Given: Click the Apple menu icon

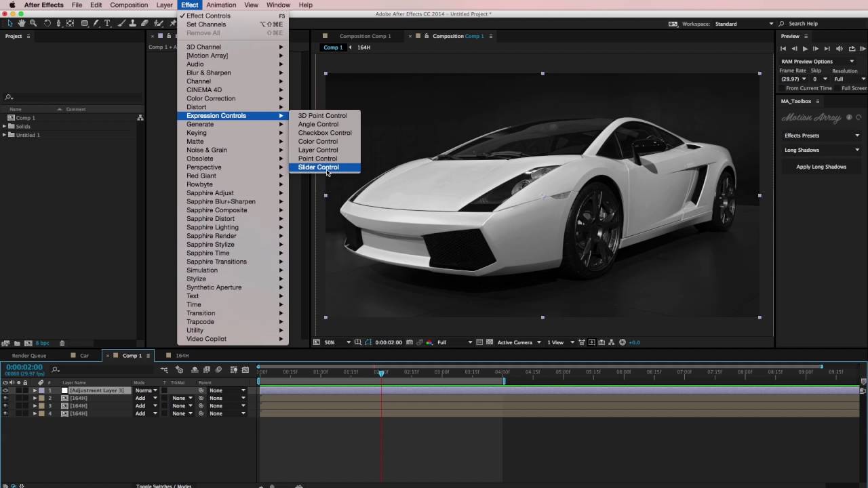Looking at the screenshot, I should (x=12, y=5).
